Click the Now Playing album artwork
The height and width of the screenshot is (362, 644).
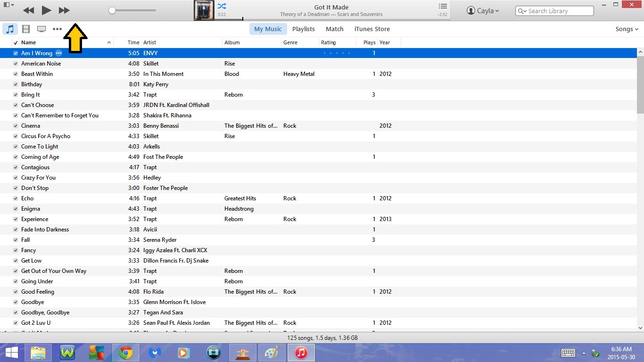pyautogui.click(x=204, y=10)
